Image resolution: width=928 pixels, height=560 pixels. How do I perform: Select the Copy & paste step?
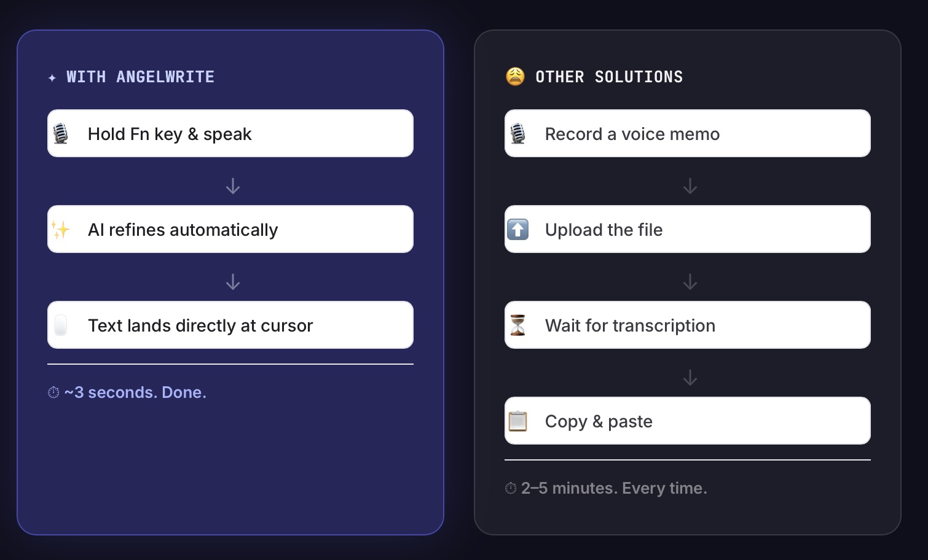(x=688, y=421)
